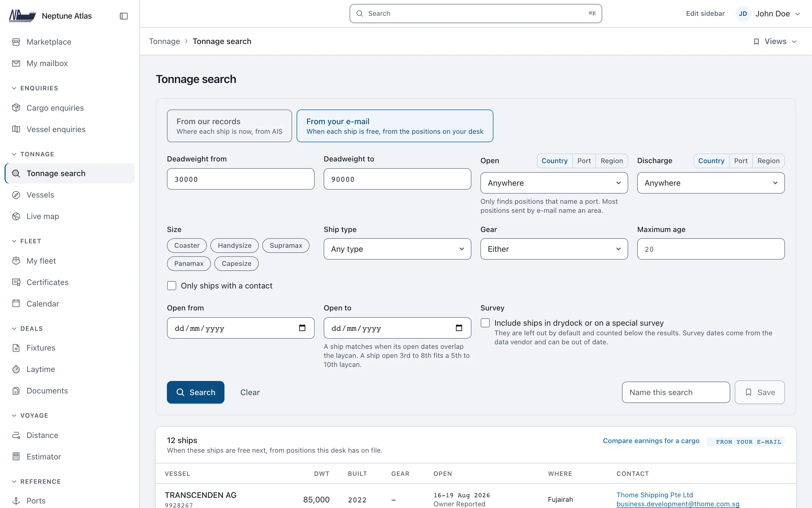This screenshot has height=508, width=812.
Task: Open the Estimator tool
Action: pos(70,457)
